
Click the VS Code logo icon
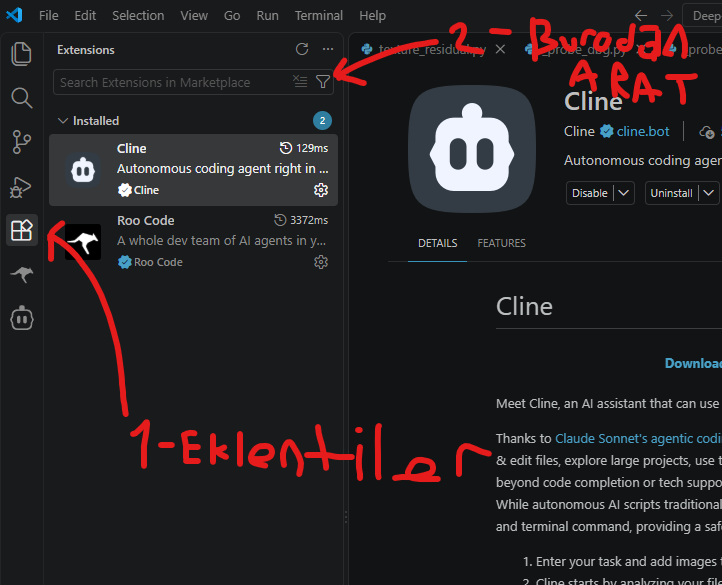click(x=14, y=15)
